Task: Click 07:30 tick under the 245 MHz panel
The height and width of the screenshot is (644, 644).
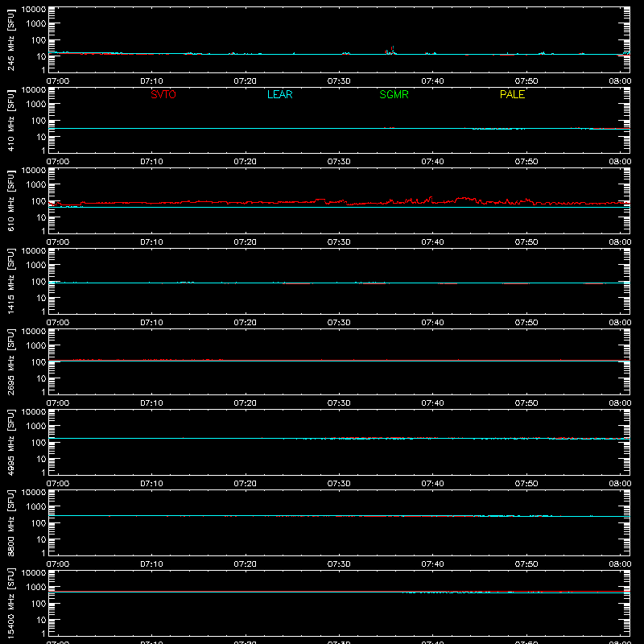Action: (x=339, y=81)
